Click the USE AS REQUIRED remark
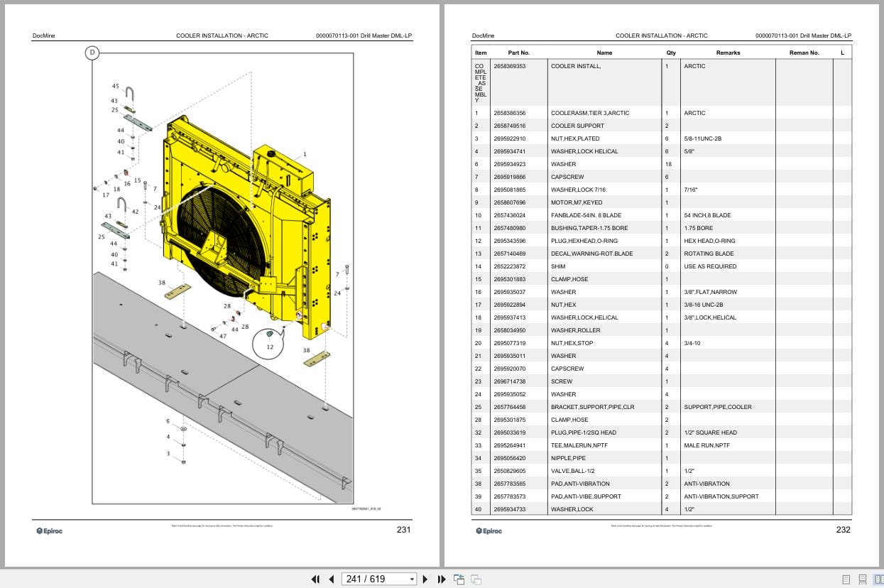Viewport: 884px width, 588px height. point(710,266)
